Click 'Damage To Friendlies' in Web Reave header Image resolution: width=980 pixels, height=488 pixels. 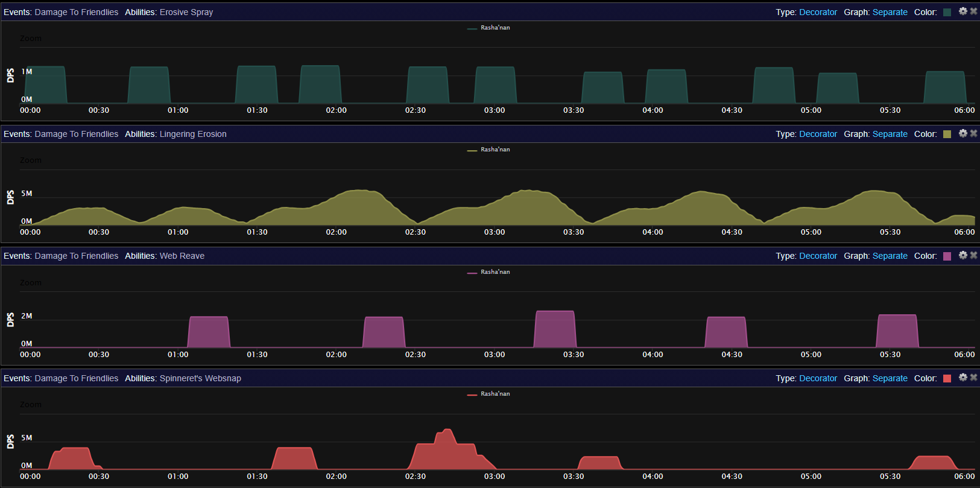tap(77, 256)
